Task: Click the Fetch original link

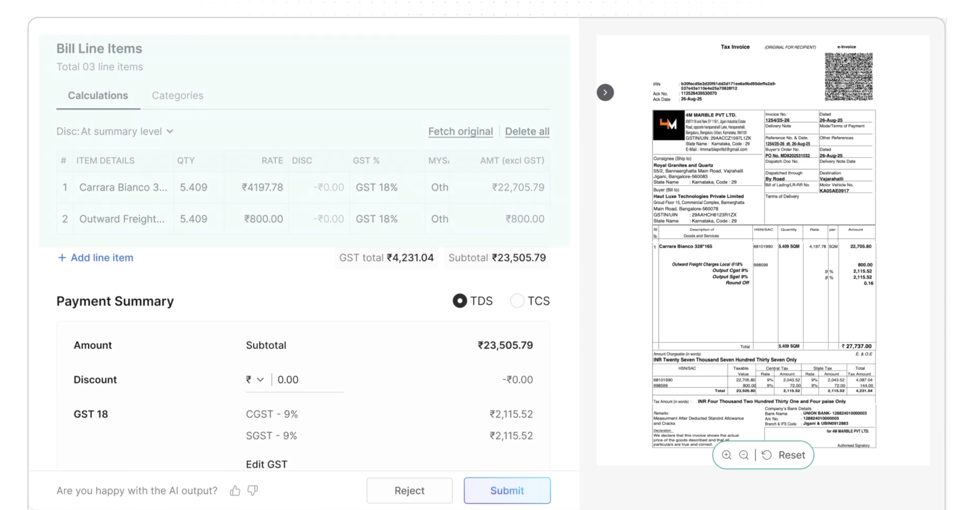Action: point(460,131)
